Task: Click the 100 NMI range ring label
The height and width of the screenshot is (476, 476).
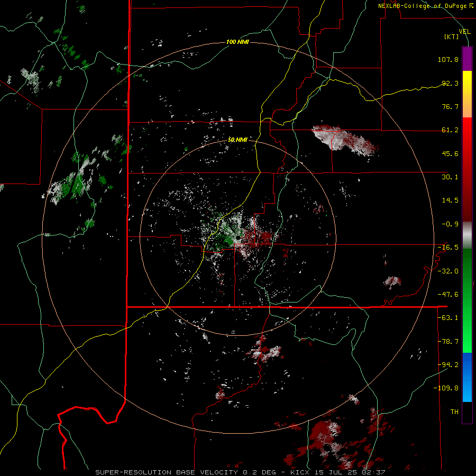Action: 237,42
